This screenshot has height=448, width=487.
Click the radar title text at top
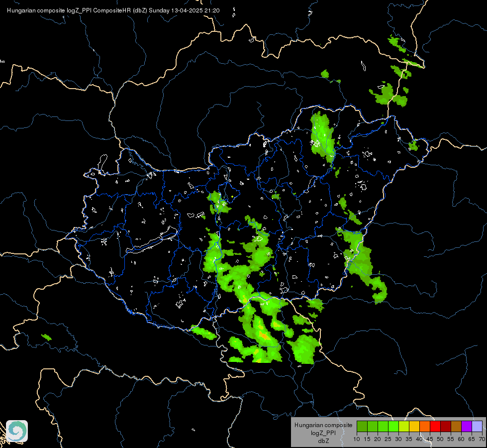113,10
